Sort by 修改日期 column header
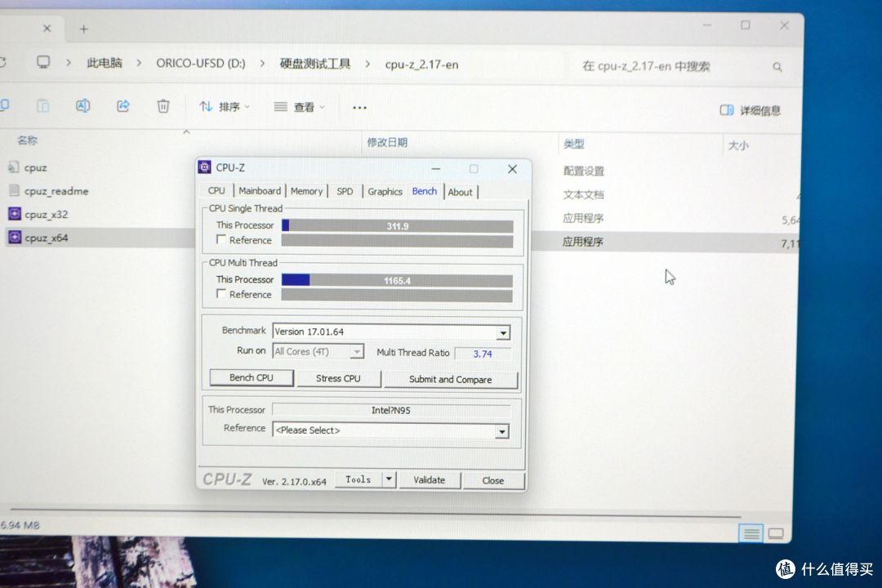 click(x=387, y=142)
